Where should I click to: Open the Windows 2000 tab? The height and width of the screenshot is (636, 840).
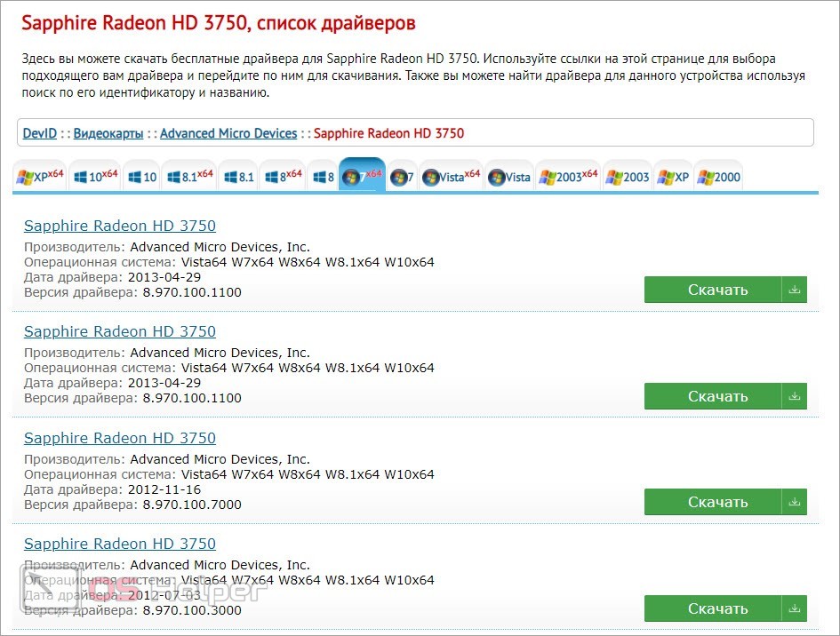[x=718, y=176]
